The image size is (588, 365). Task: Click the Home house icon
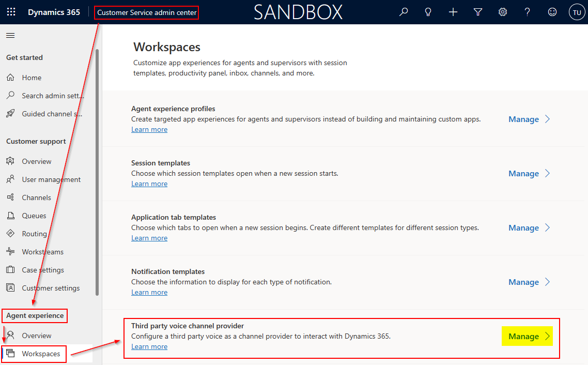[10, 77]
